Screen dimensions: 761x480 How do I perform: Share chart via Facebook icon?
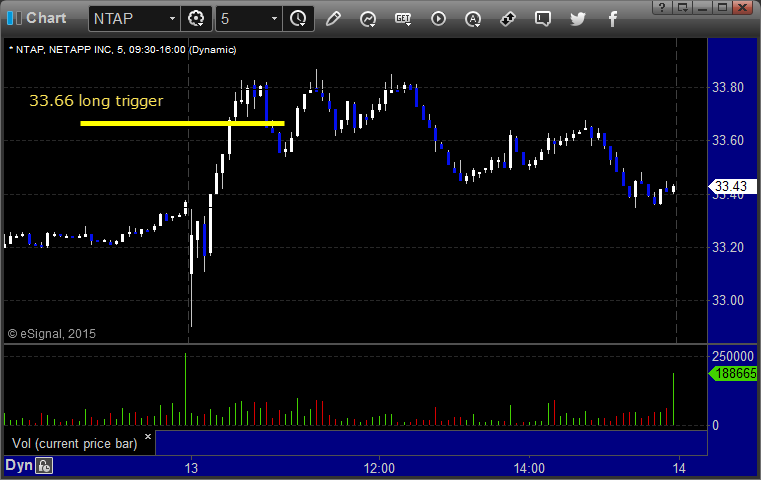click(612, 19)
